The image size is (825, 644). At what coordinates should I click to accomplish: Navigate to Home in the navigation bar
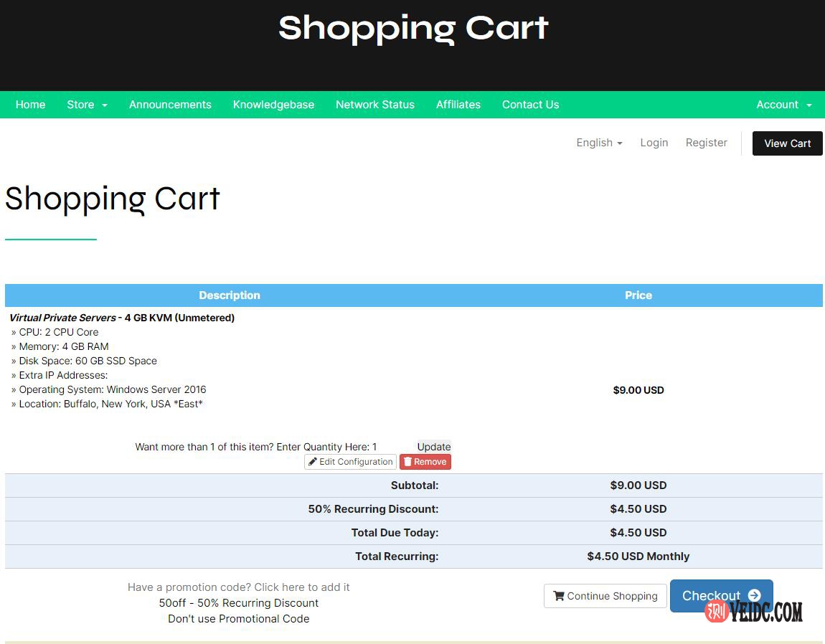click(x=30, y=105)
